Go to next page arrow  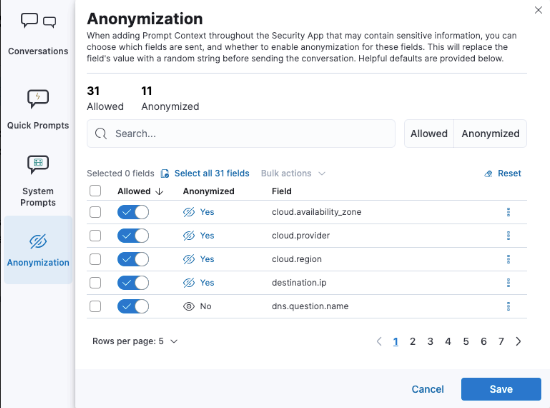[x=518, y=341]
